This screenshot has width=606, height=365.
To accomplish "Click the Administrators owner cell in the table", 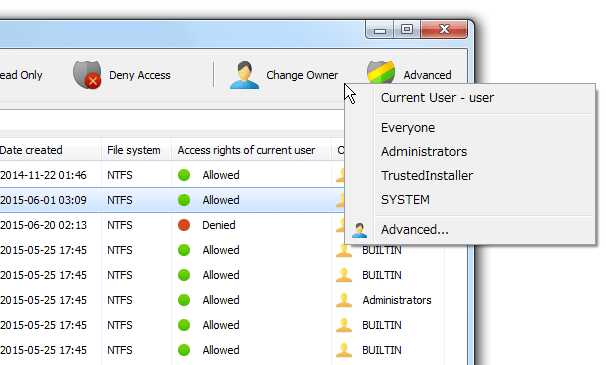I will coord(397,300).
